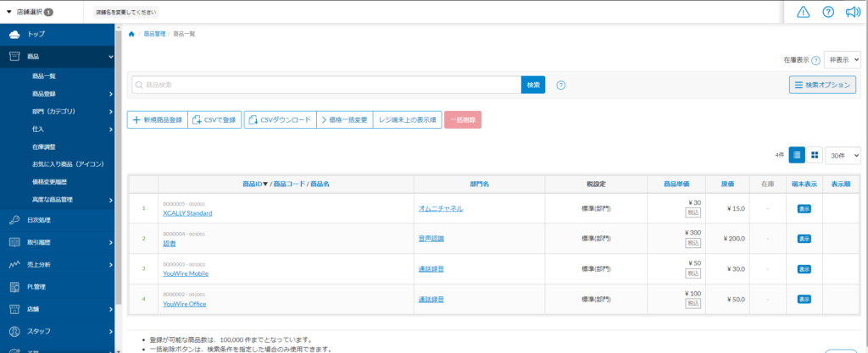Open 検索オプション panel

click(x=822, y=85)
